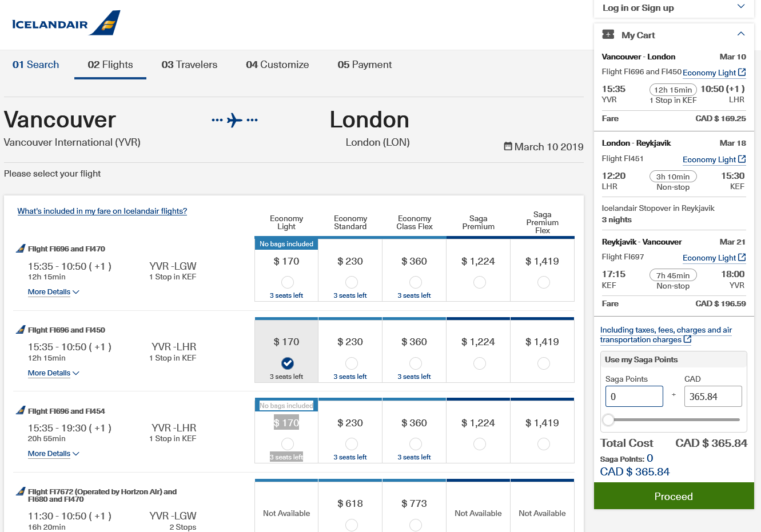Click the Icelandair logo
The image size is (761, 532).
tap(65, 24)
